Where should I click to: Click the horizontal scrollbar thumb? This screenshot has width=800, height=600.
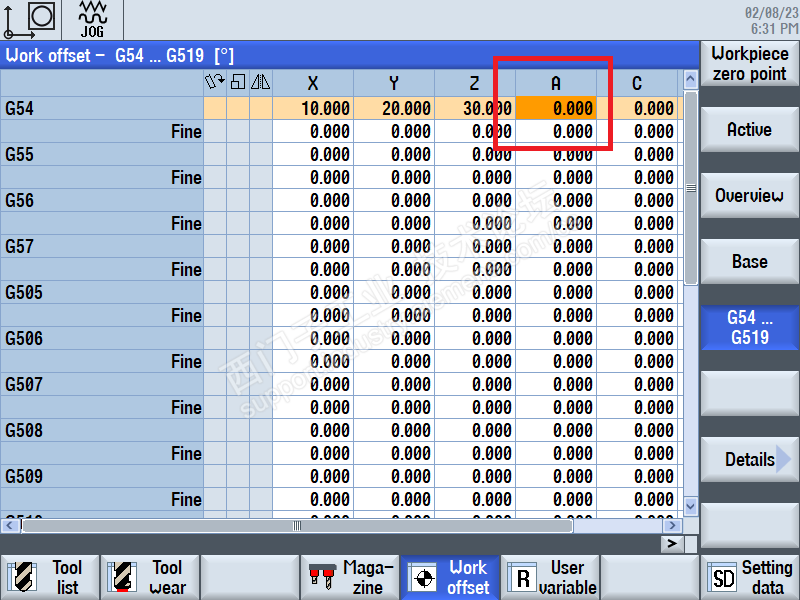point(297,526)
